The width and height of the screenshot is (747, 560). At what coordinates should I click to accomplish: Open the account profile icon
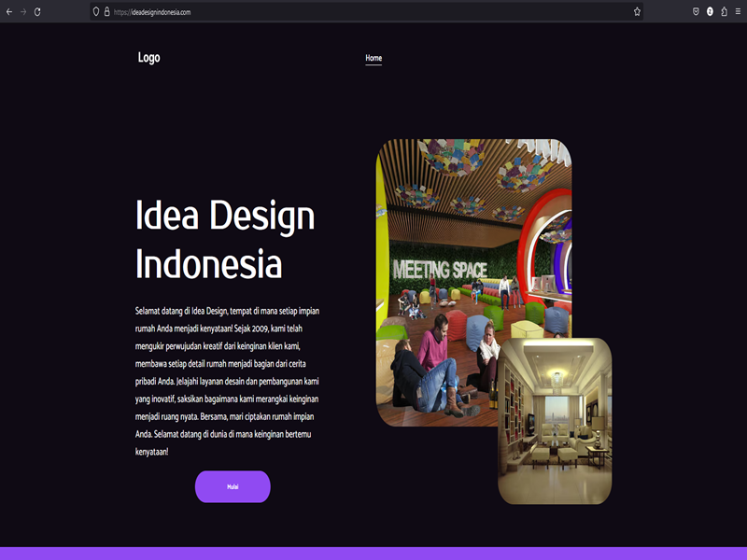click(x=710, y=12)
